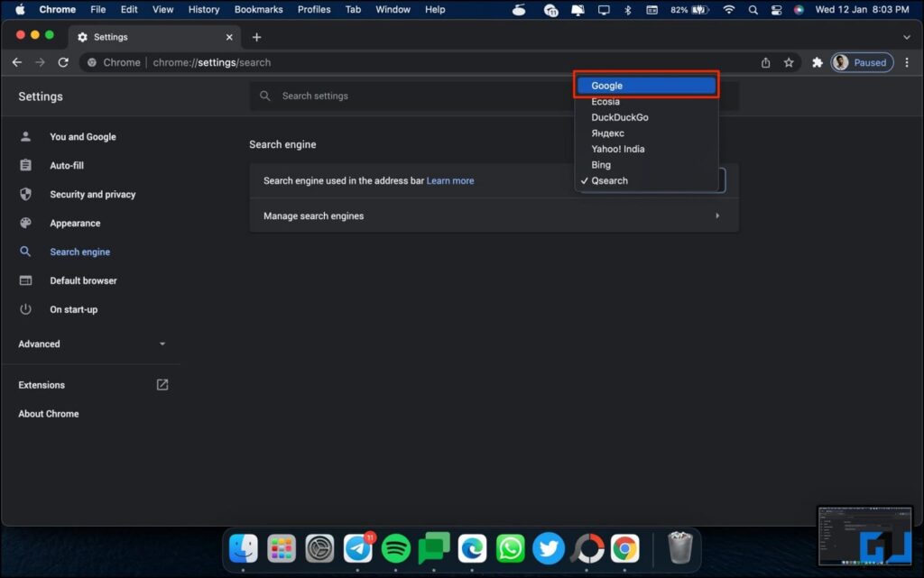The height and width of the screenshot is (578, 924).
Task: Click the screenshot preview thumbnail
Action: tap(864, 536)
